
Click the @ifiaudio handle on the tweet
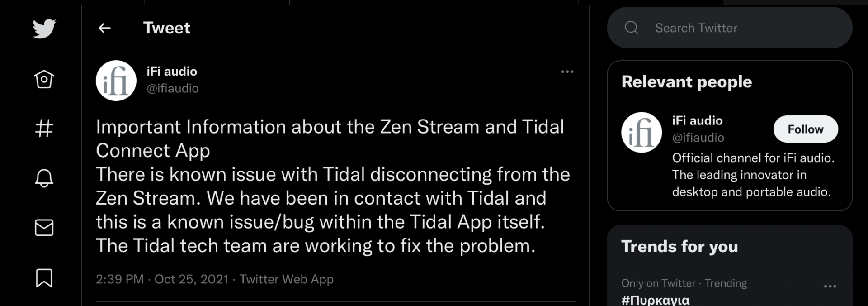pyautogui.click(x=173, y=88)
